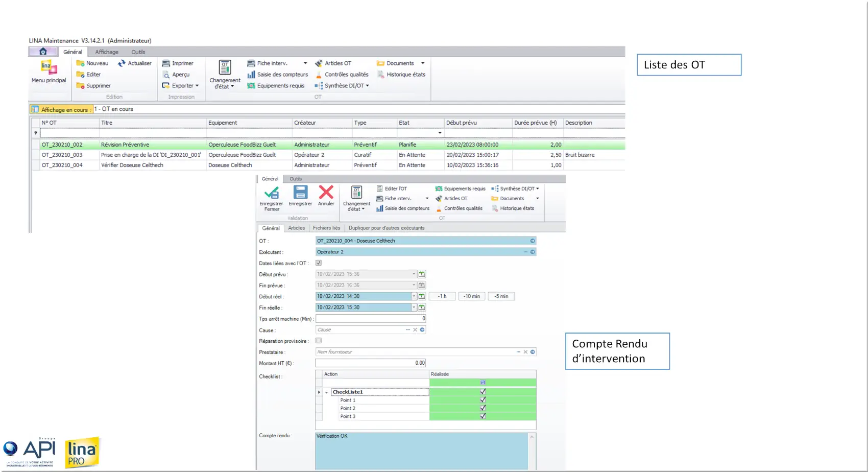This screenshot has height=472, width=868.
Task: Switch to the Fichiers liés tab
Action: [326, 228]
